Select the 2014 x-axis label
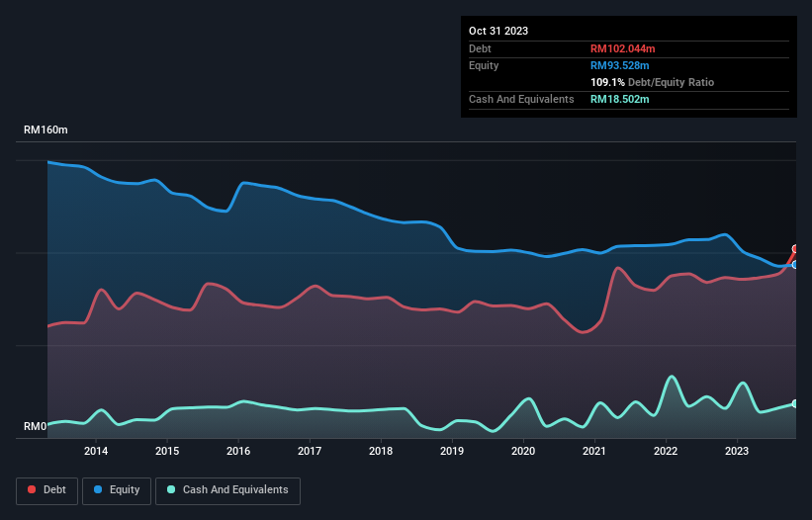Image resolution: width=812 pixels, height=520 pixels. (96, 451)
